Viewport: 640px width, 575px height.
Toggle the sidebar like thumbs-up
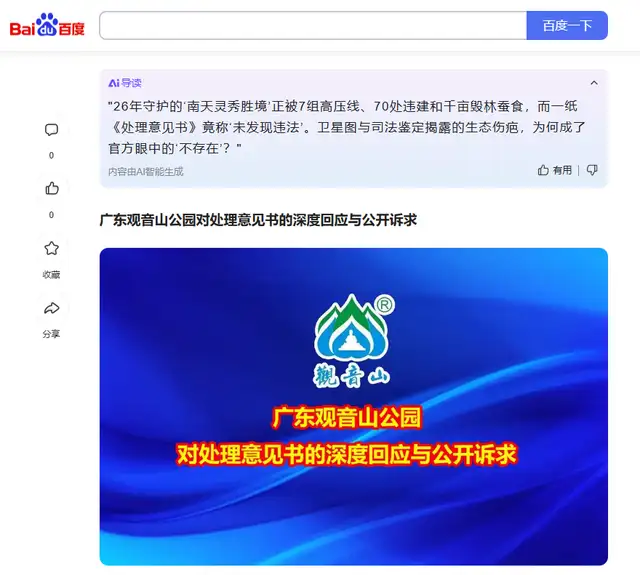[x=51, y=188]
